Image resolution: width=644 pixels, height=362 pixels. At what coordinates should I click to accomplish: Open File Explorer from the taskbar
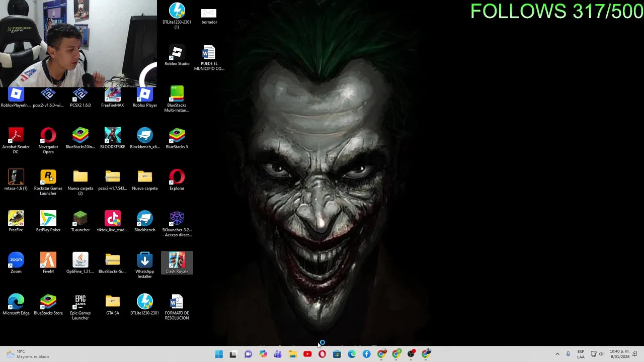coord(293,354)
